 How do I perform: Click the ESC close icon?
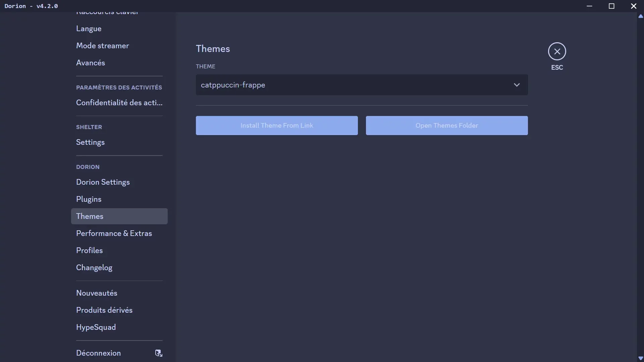point(557,51)
